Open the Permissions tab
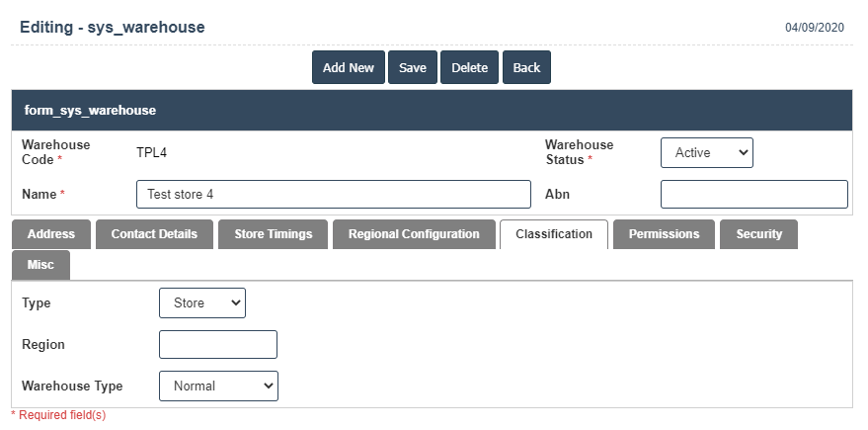Screen dimensions: 868x430 (x=664, y=234)
